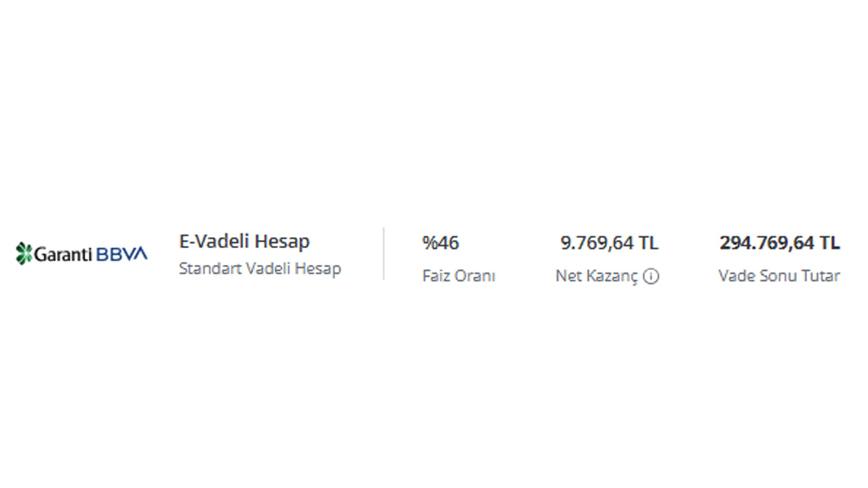Click the green clover emblem in Garanti logo

click(24, 253)
